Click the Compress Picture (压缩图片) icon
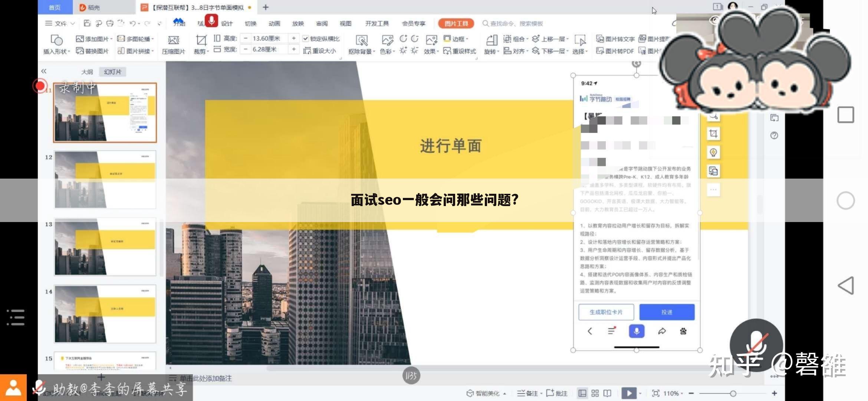 (173, 40)
